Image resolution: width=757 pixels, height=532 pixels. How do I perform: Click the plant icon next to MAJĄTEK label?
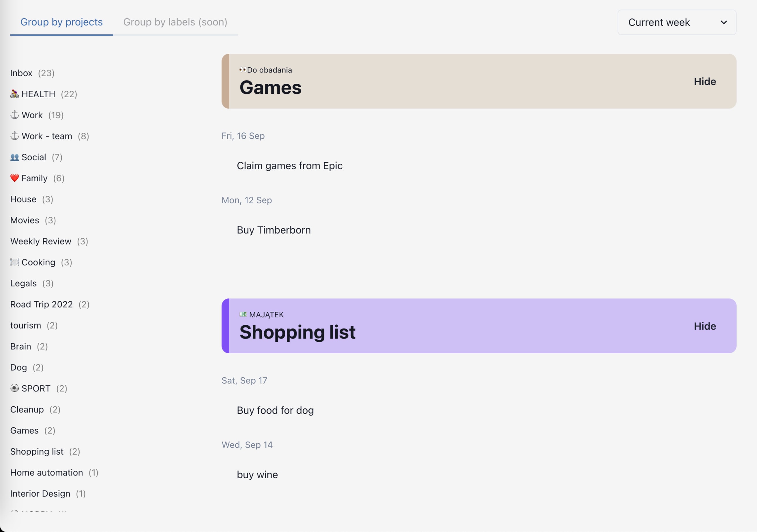pyautogui.click(x=243, y=314)
